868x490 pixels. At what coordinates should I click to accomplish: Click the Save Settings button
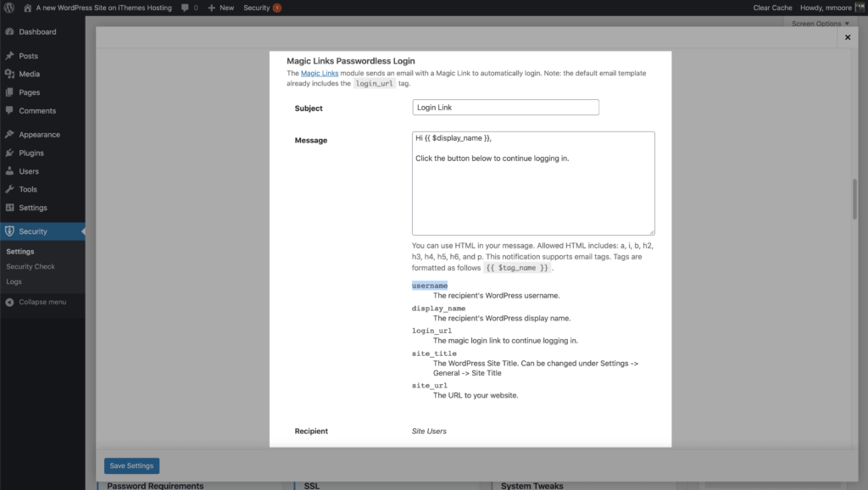(x=131, y=465)
